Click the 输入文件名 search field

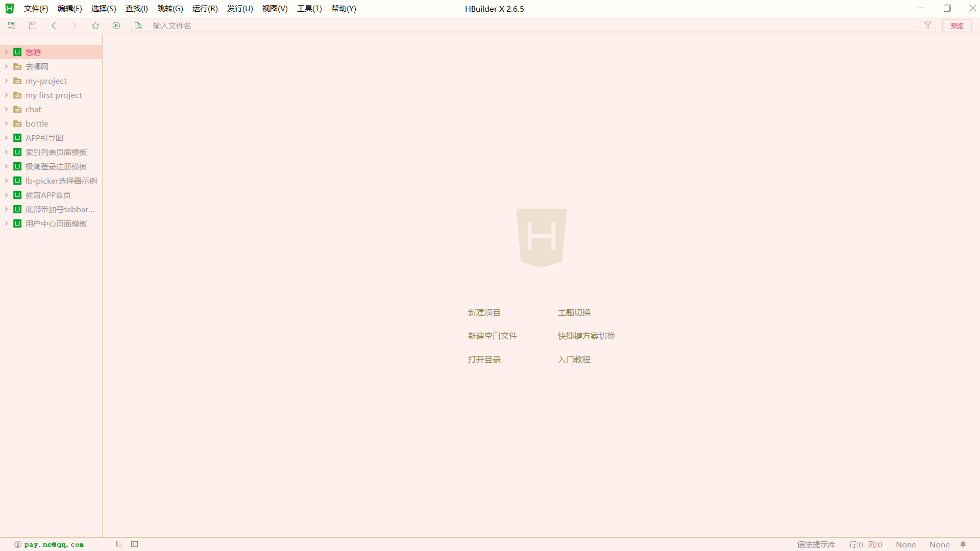[x=533, y=26]
